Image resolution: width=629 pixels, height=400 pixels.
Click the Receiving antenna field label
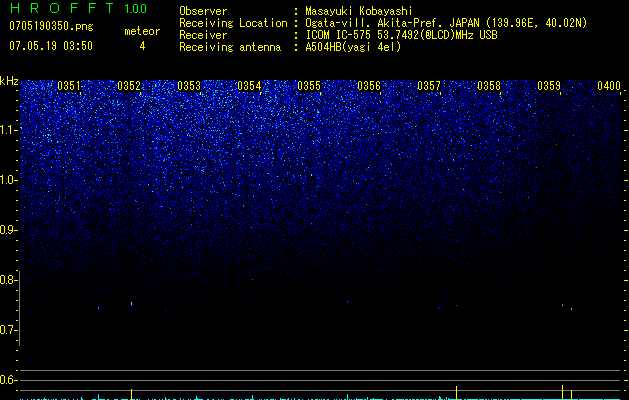coord(230,47)
